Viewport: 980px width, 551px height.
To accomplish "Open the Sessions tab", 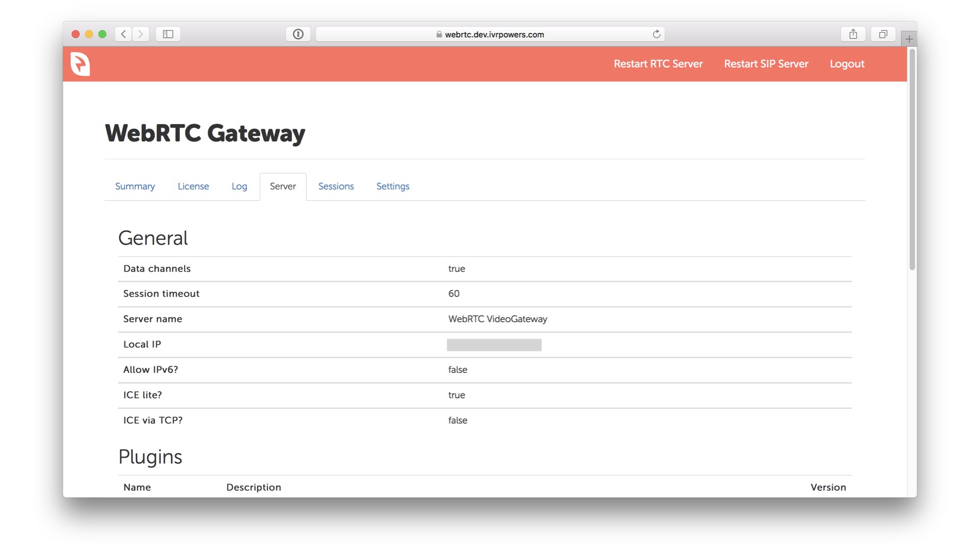I will click(336, 186).
